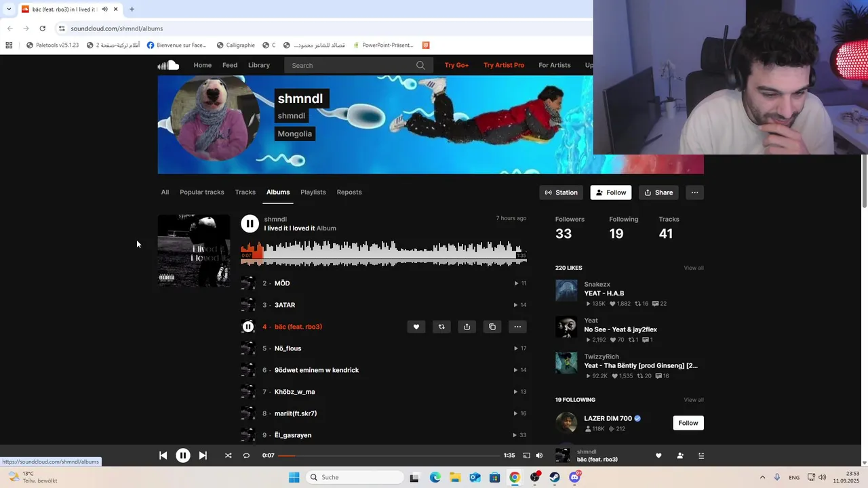Follow the artist from the player bar
This screenshot has width=868, height=488.
click(x=680, y=455)
